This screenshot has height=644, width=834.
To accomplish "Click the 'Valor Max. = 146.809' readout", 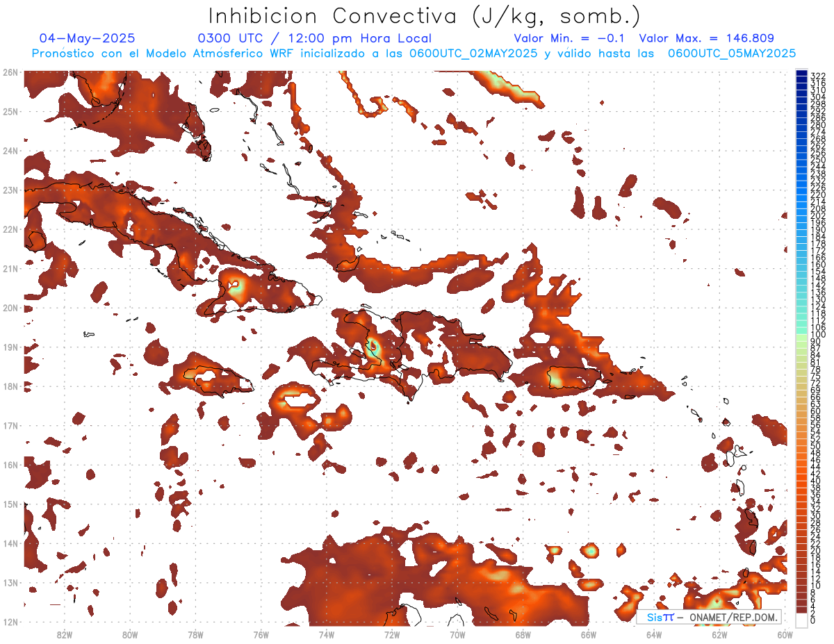I will (706, 38).
